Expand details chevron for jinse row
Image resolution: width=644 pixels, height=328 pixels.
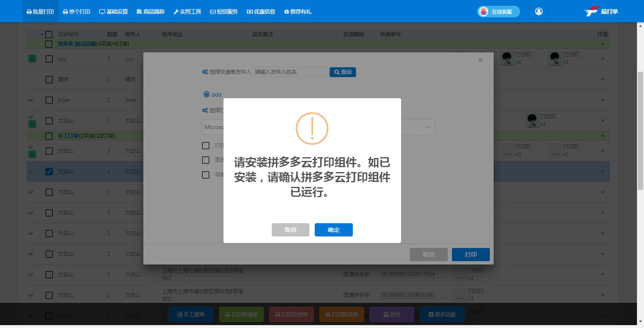click(x=603, y=100)
